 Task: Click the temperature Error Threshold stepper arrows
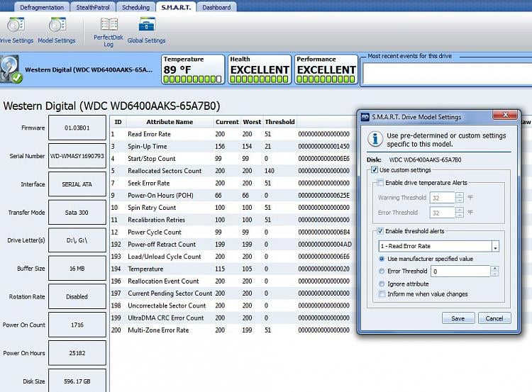coord(460,212)
